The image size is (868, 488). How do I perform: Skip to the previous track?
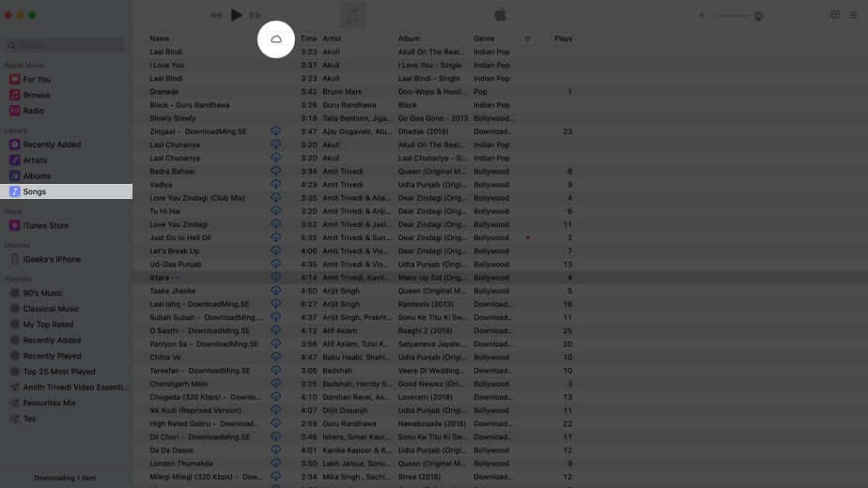216,15
